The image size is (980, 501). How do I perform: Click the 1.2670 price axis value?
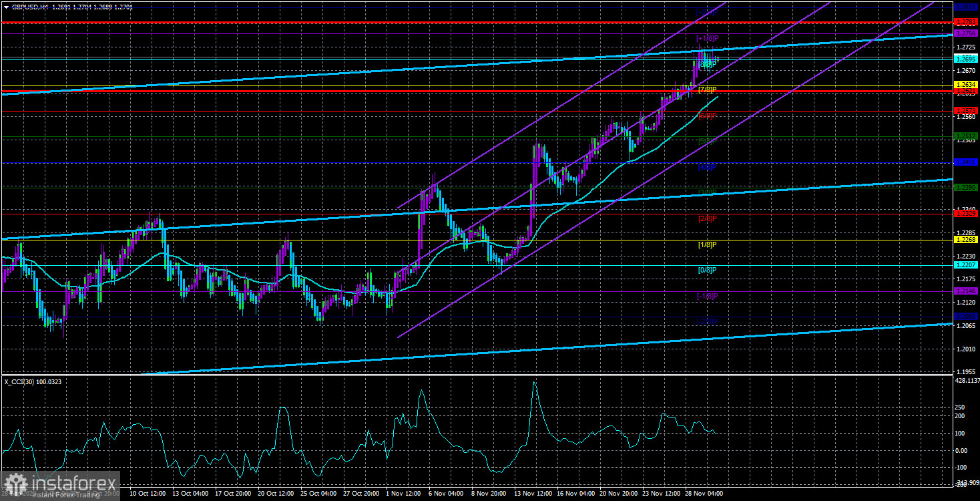[965, 71]
